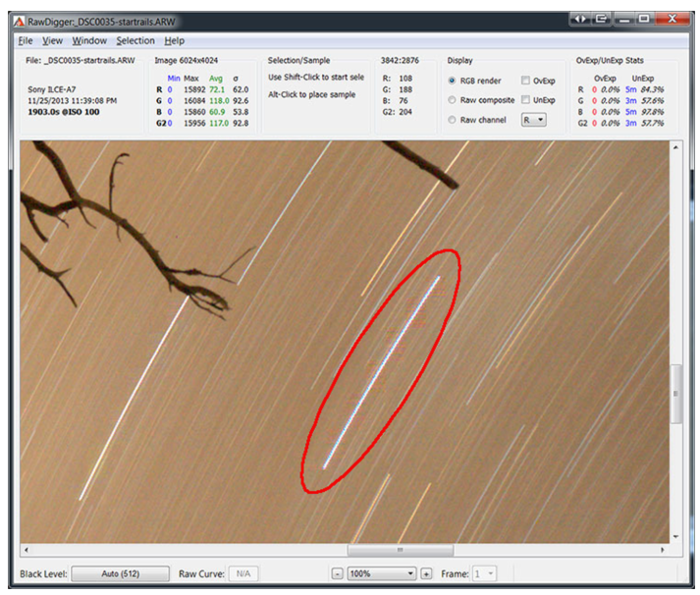Click the Sony ILCE-A7 camera text

click(x=52, y=89)
